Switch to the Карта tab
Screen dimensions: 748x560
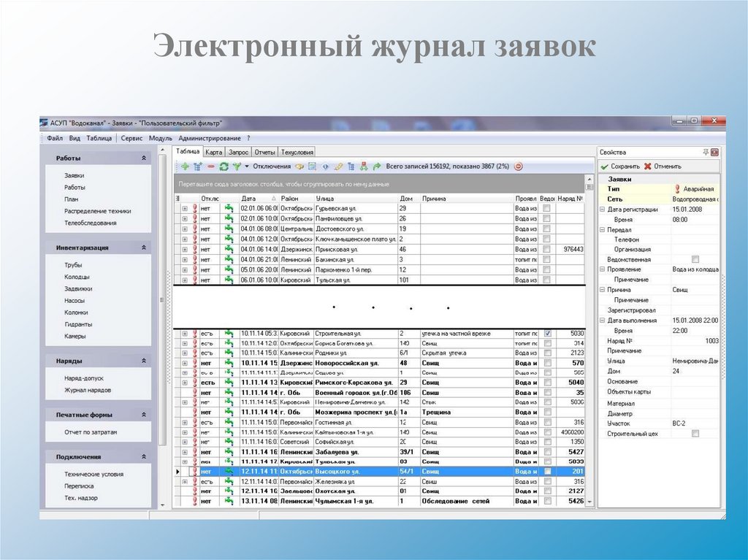coord(214,152)
